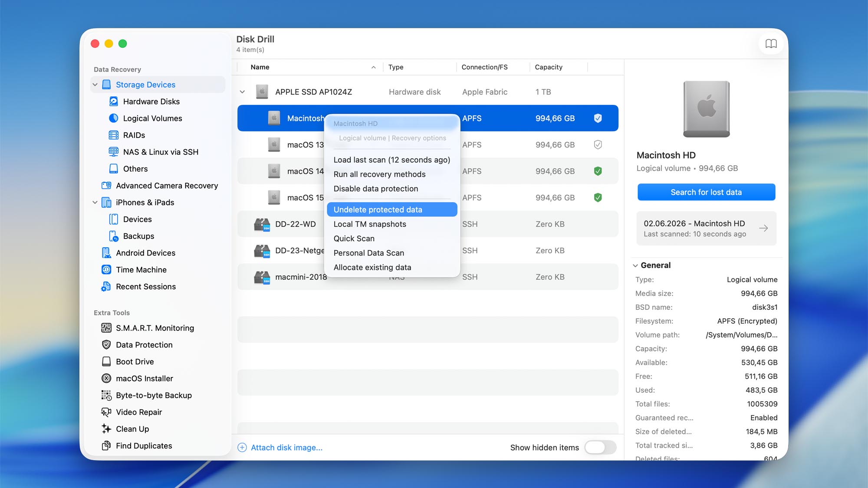Viewport: 868px width, 488px height.
Task: Click the macmini-2018 SSH drive icon
Action: click(262, 277)
